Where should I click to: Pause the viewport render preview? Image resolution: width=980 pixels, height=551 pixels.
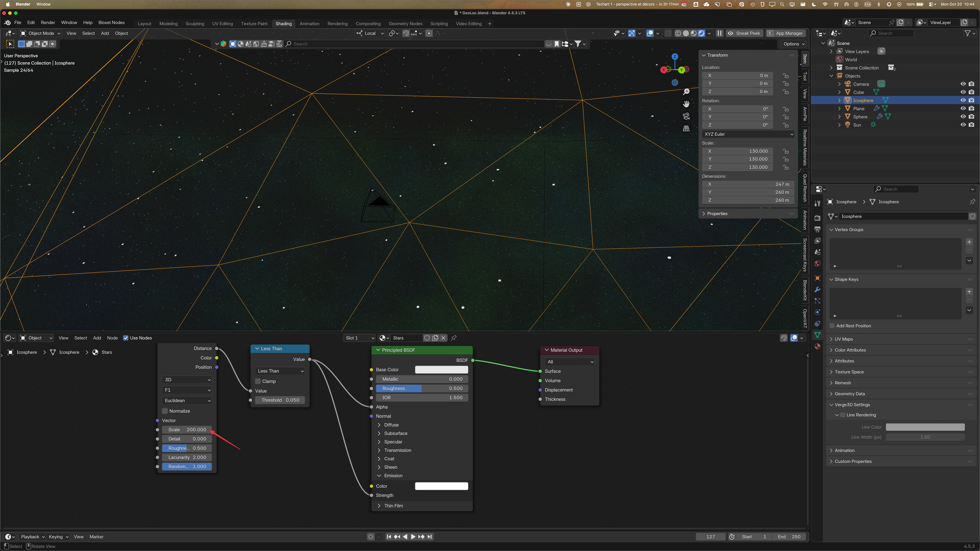[719, 34]
